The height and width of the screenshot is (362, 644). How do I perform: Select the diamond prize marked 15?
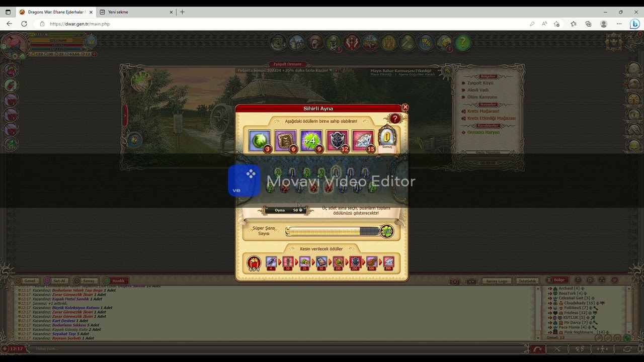[x=363, y=141]
